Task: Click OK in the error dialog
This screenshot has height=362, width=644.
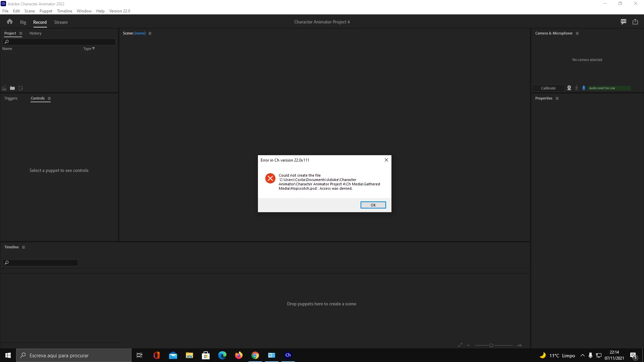Action: click(x=373, y=205)
